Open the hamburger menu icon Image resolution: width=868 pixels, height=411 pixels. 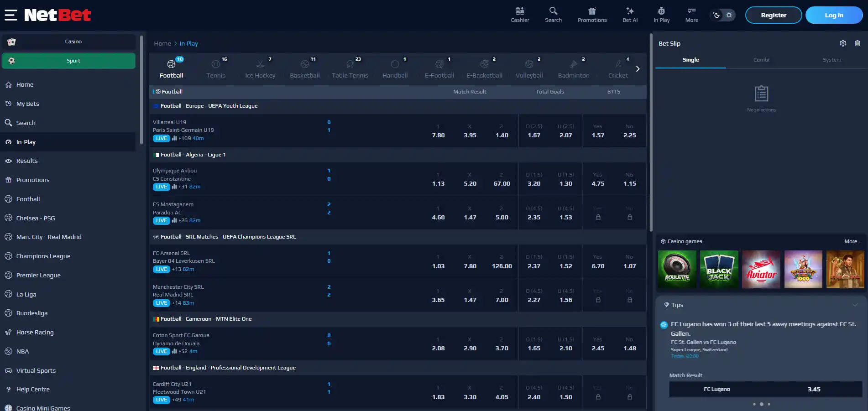[x=11, y=15]
